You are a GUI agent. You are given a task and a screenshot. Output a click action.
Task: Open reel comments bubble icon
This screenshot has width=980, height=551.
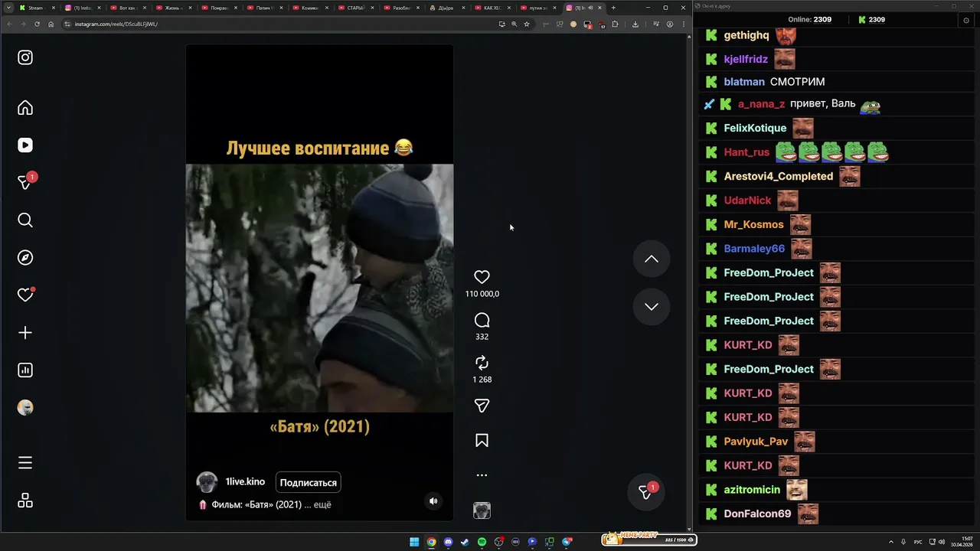tap(482, 320)
